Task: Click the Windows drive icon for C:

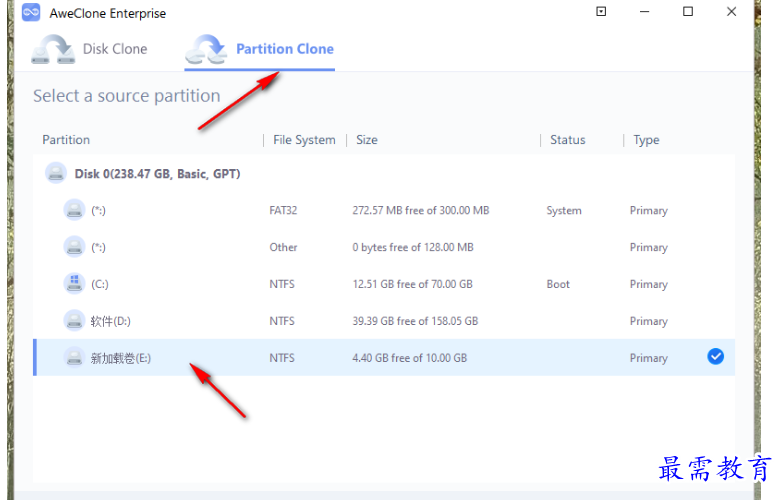Action: point(74,284)
